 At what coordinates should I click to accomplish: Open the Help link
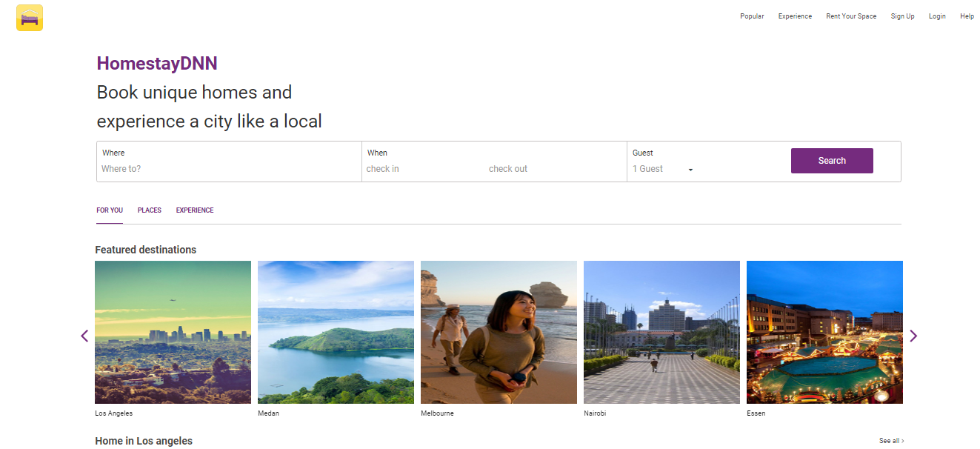point(967,16)
